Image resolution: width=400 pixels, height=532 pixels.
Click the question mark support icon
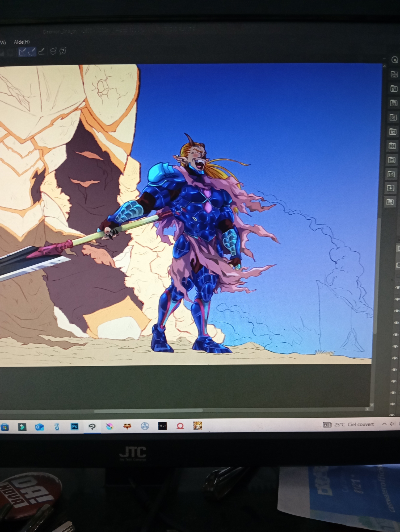[63, 51]
